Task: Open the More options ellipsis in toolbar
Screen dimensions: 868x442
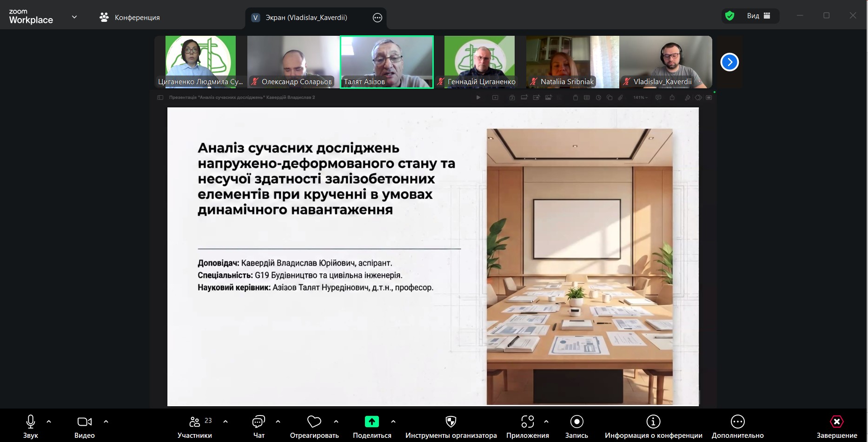Action: (737, 422)
